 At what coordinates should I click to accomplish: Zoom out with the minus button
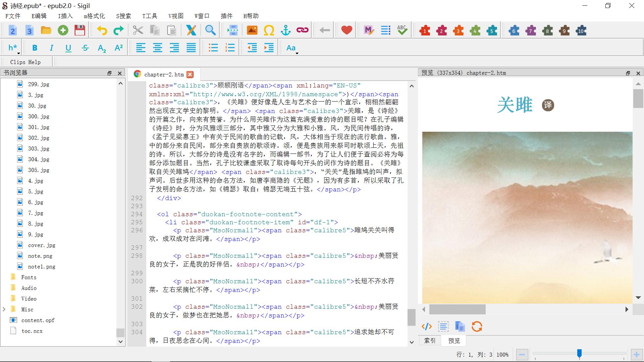(522, 354)
